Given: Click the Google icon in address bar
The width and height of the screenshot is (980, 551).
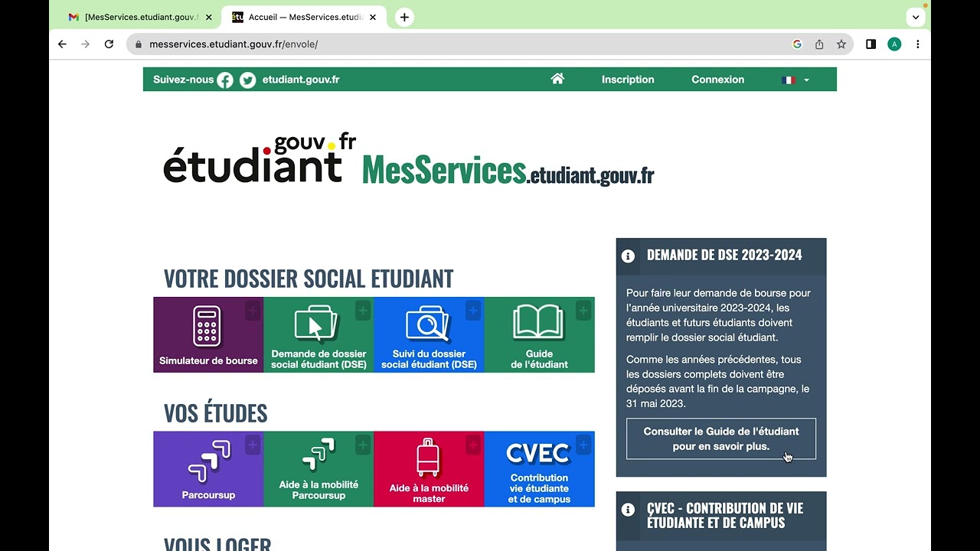Looking at the screenshot, I should tap(797, 44).
